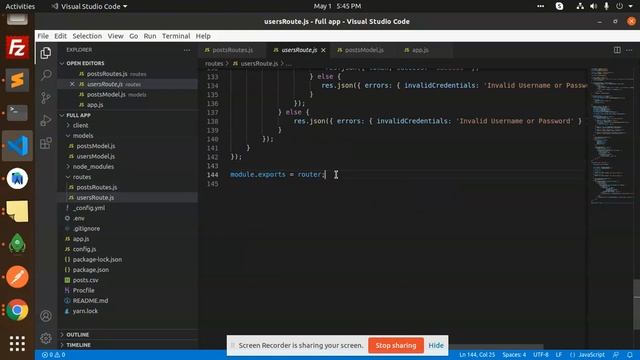
Task: Click the errors and warnings status indicator
Action: coord(53,355)
